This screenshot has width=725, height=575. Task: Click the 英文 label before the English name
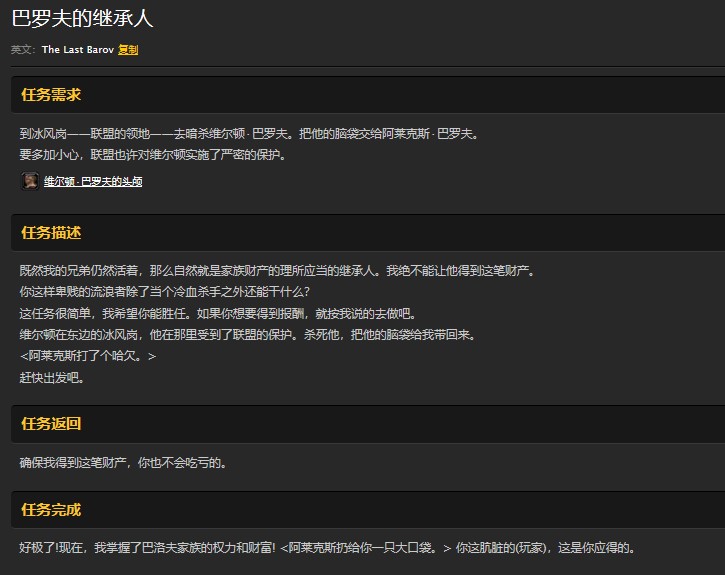pos(23,49)
